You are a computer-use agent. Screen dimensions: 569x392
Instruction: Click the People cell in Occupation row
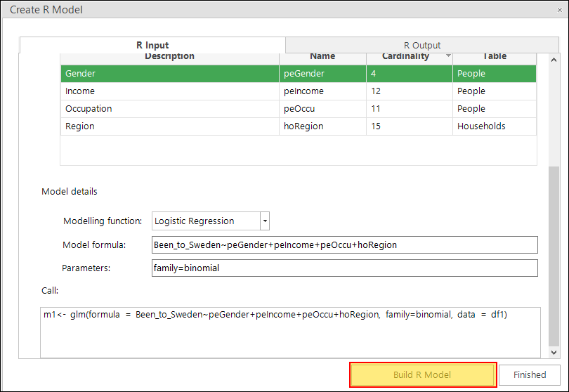pyautogui.click(x=495, y=108)
